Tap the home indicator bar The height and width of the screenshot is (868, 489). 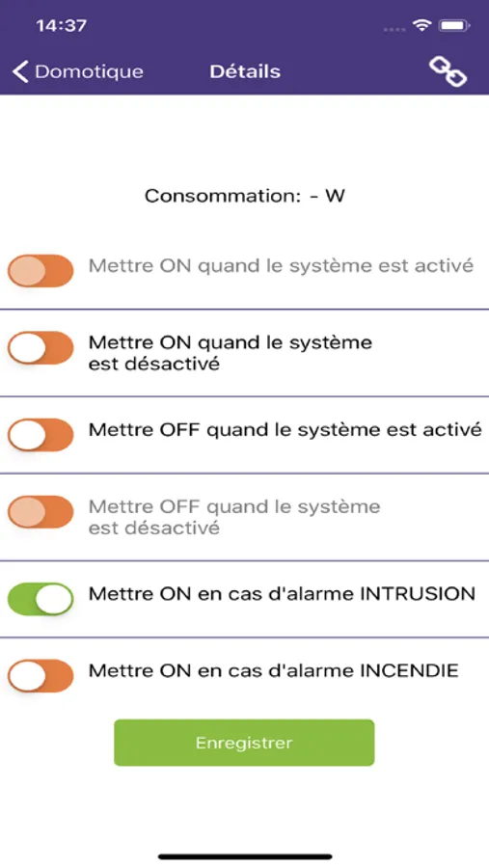(x=245, y=856)
